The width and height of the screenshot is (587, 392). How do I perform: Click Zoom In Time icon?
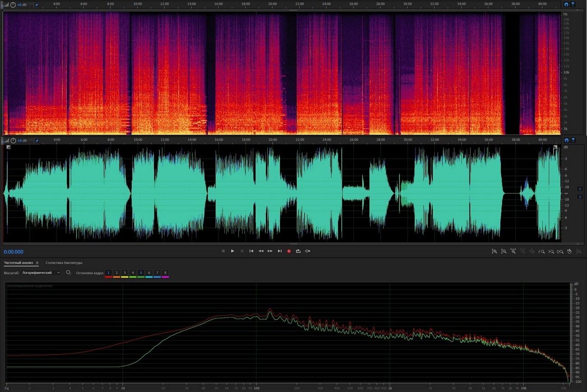point(513,251)
